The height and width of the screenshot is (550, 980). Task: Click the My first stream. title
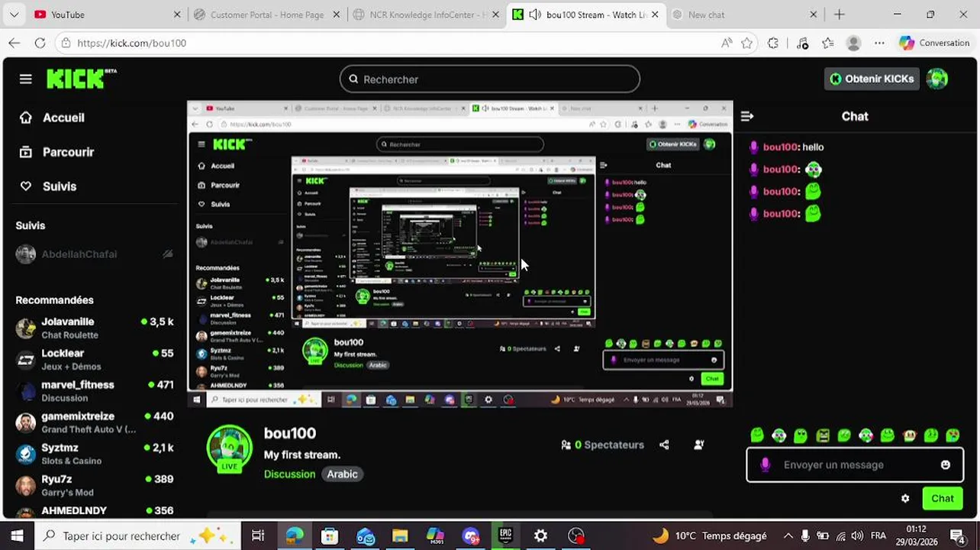(x=302, y=455)
